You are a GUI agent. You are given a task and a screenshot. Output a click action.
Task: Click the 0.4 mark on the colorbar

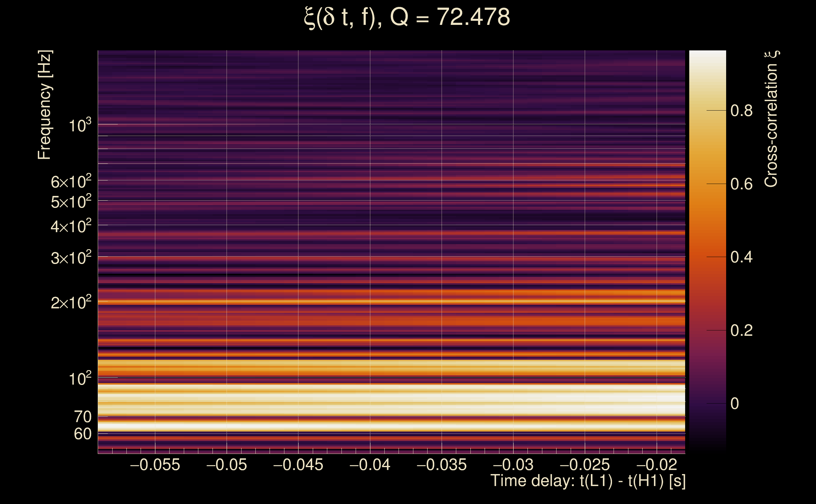(741, 257)
